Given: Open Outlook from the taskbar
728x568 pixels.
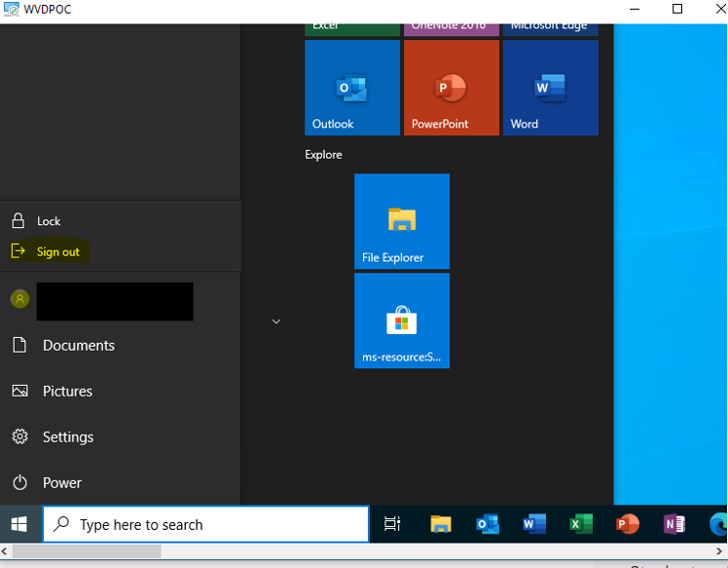Looking at the screenshot, I should click(487, 525).
